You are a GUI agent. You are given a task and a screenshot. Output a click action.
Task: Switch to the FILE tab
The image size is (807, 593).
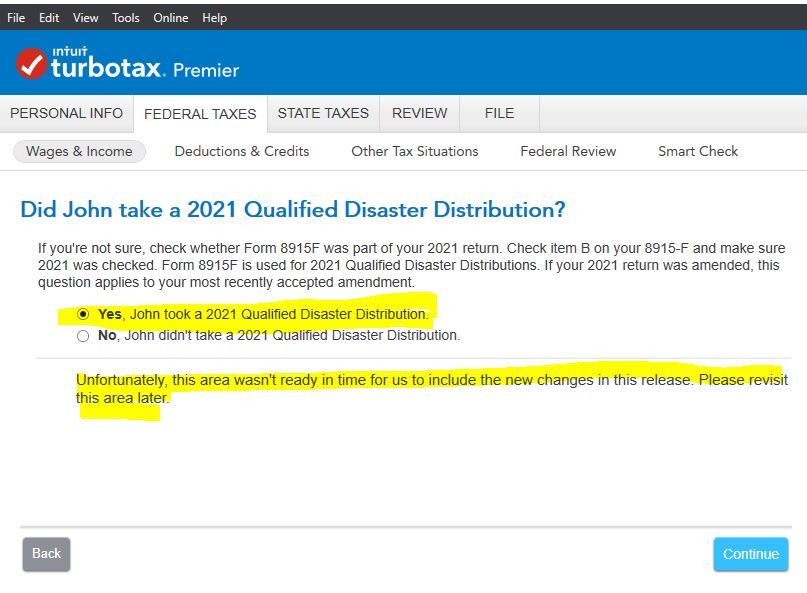tap(499, 113)
